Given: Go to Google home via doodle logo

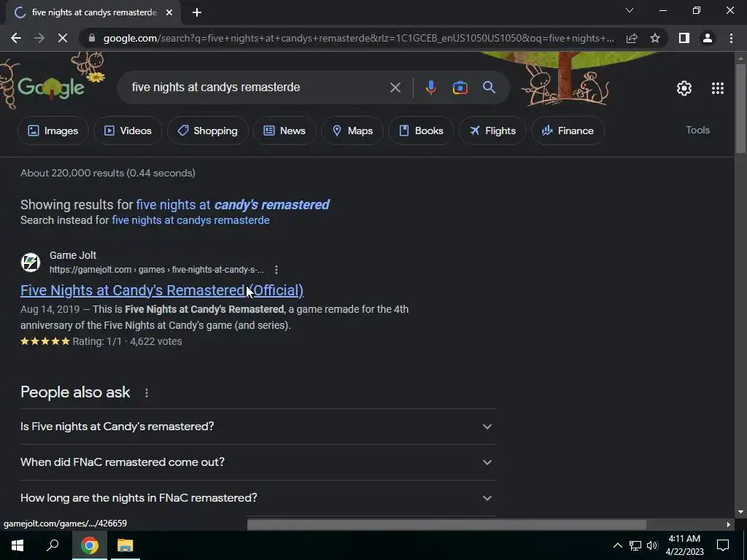Looking at the screenshot, I should pyautogui.click(x=52, y=87).
